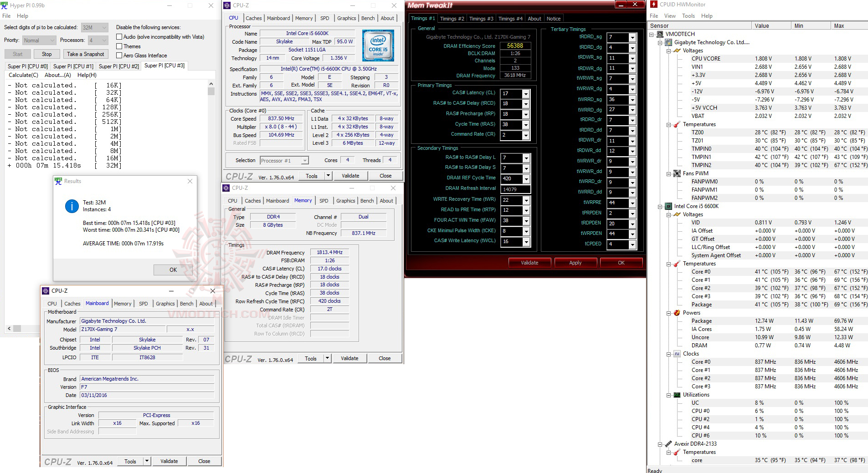Click Take a Snapshot button
The height and width of the screenshot is (473, 868).
86,54
